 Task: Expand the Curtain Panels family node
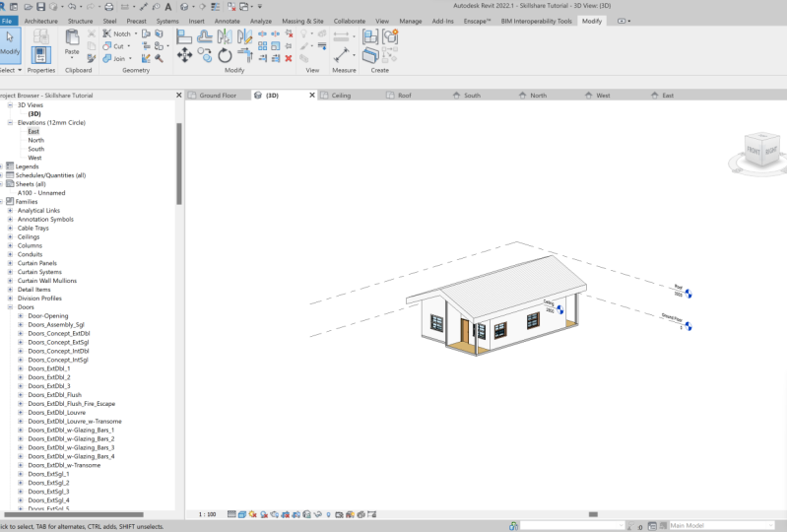[10, 263]
